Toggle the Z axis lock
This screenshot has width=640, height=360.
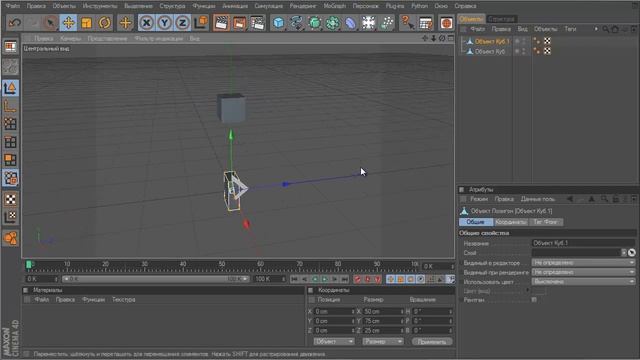click(x=182, y=22)
